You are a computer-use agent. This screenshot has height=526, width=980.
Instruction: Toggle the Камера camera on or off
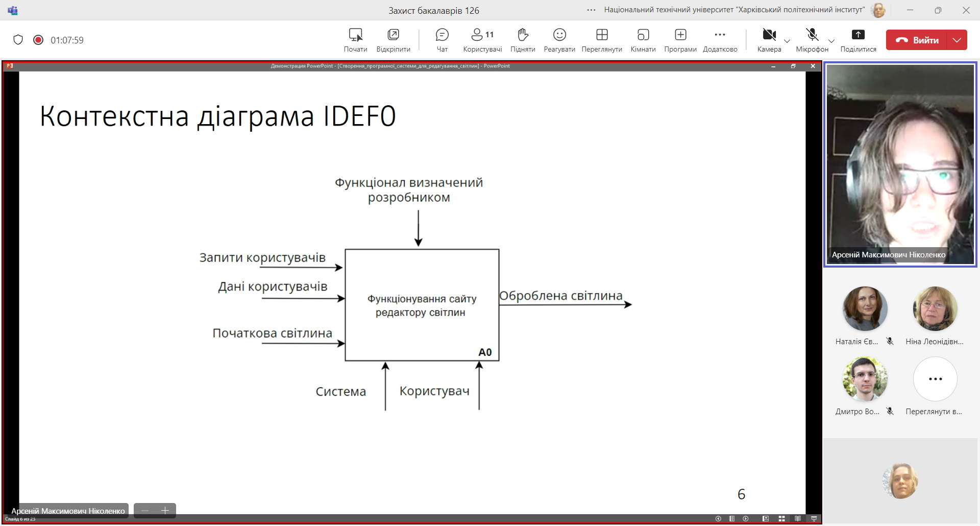point(769,40)
